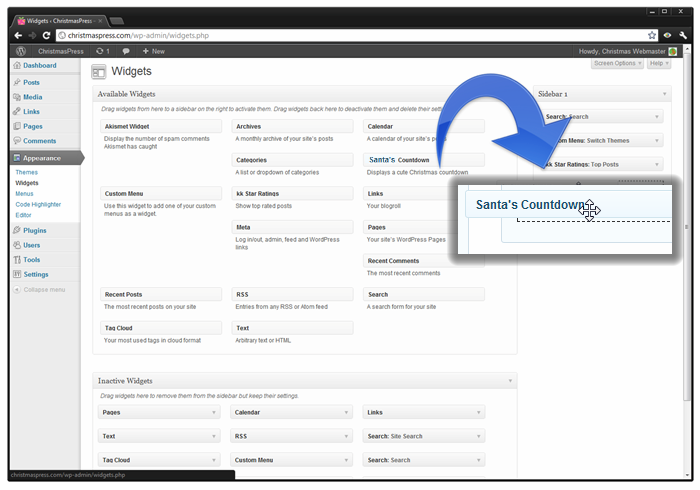The width and height of the screenshot is (700, 490).
Task: Click the kk Star Ratings available widget
Action: tap(292, 194)
